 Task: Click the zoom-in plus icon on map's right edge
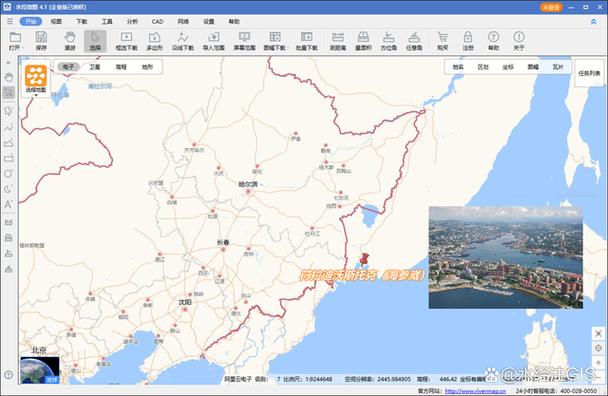coord(598,362)
